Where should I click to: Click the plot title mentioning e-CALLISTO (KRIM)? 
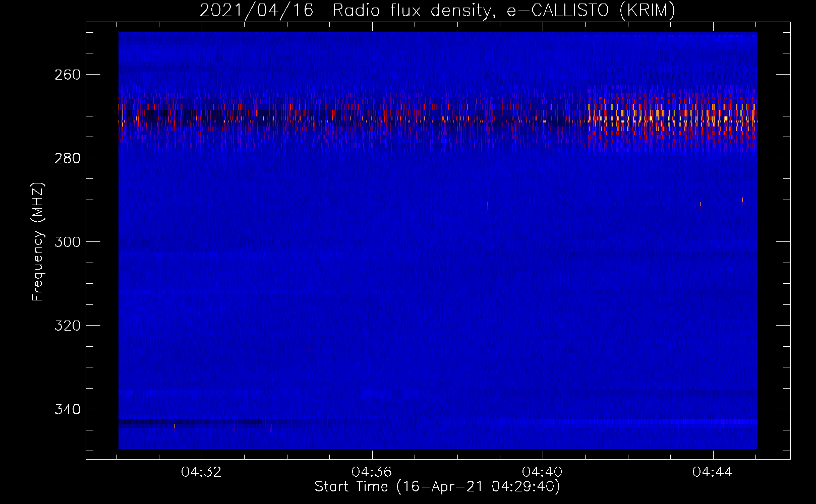[437, 10]
